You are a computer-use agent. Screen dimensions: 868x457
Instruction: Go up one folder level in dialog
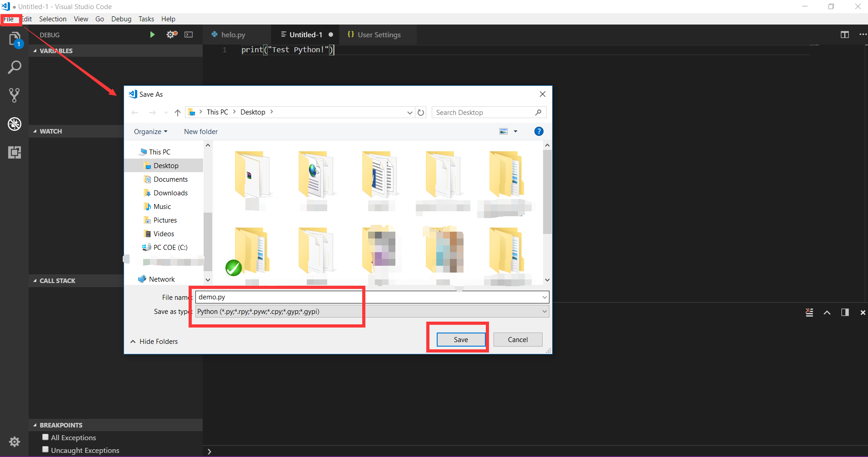coord(178,113)
